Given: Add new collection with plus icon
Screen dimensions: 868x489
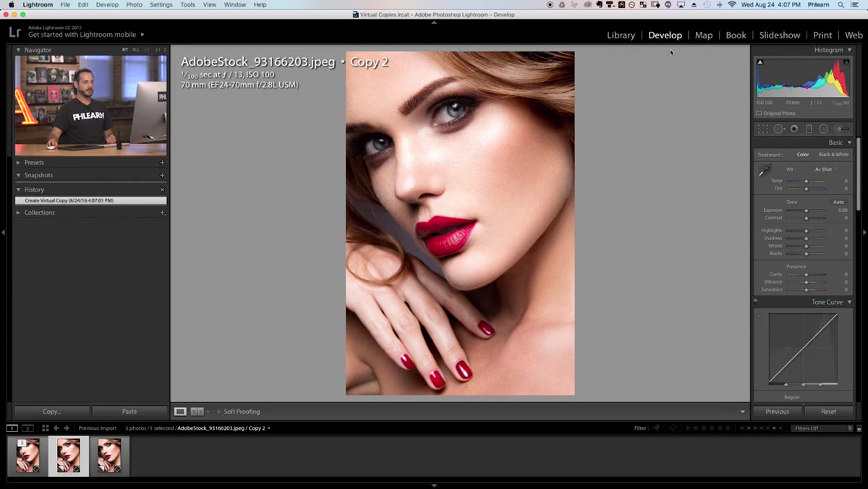Looking at the screenshot, I should point(162,213).
